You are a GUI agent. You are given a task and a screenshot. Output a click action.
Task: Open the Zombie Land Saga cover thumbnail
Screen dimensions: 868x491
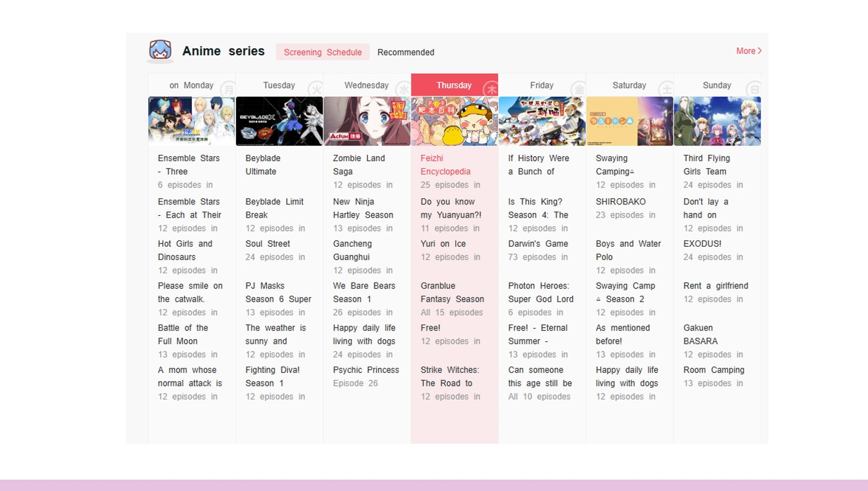(x=367, y=121)
